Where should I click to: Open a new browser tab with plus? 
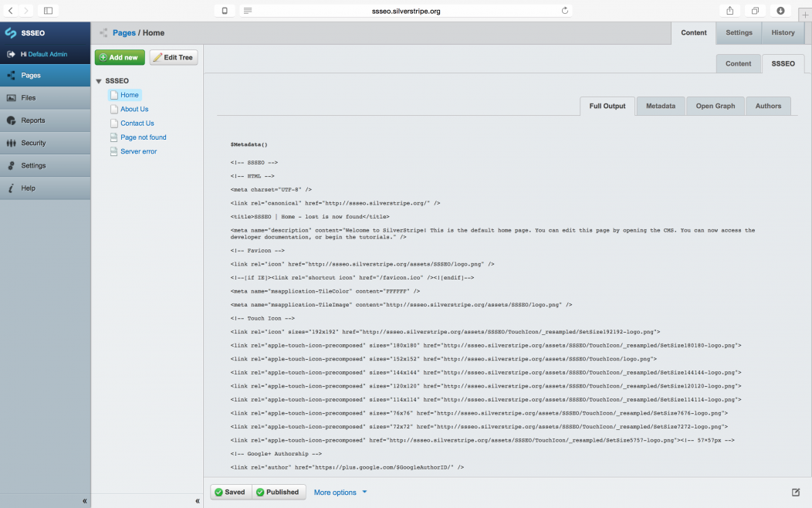[x=805, y=15]
